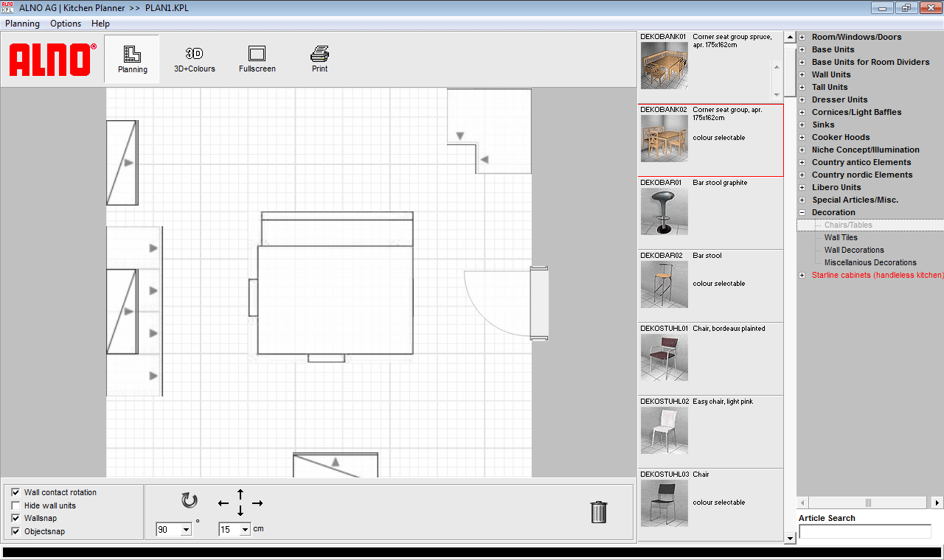The height and width of the screenshot is (560, 944).
Task: Delete item using the trash bin icon
Action: coord(598,512)
